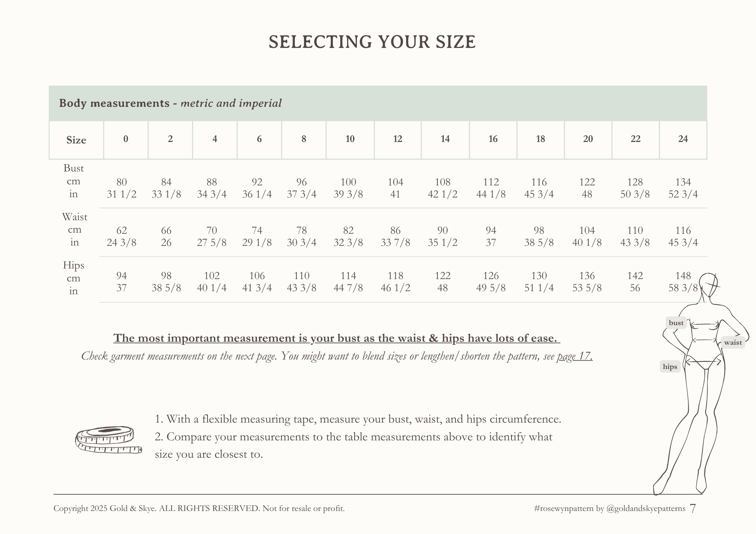Click the size 10 bust value 100
Screen dimensions: 756x534
[348, 182]
